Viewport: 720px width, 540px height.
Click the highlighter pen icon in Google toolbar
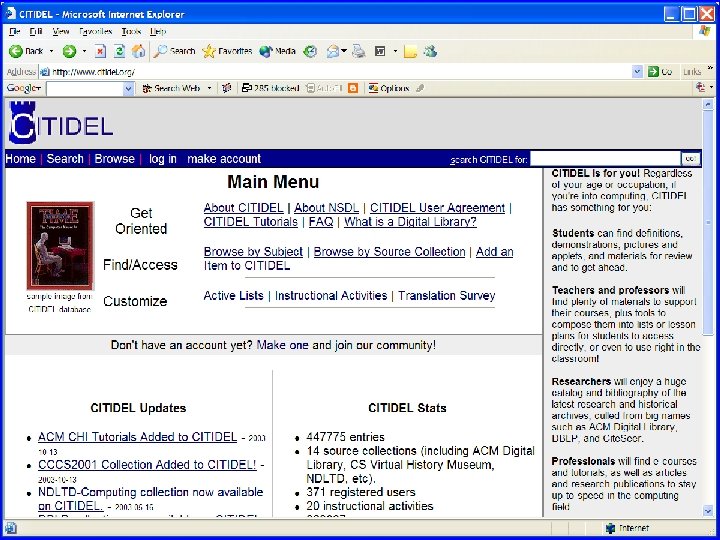420,88
